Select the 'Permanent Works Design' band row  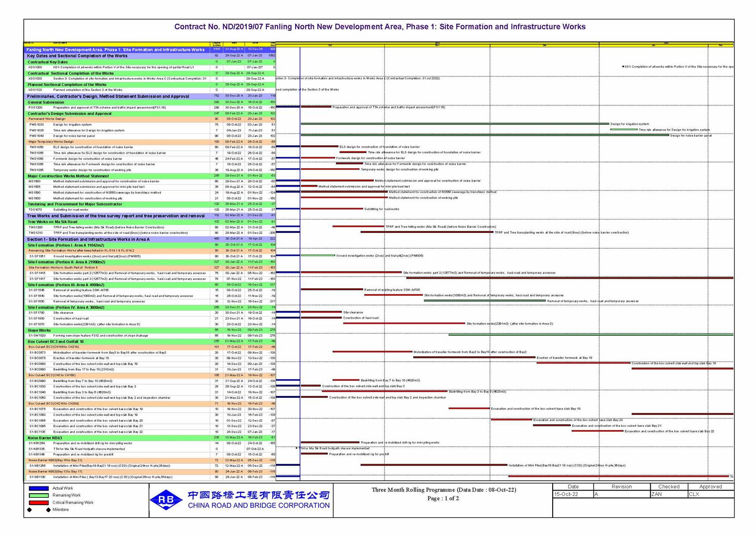pyautogui.click(x=150, y=119)
